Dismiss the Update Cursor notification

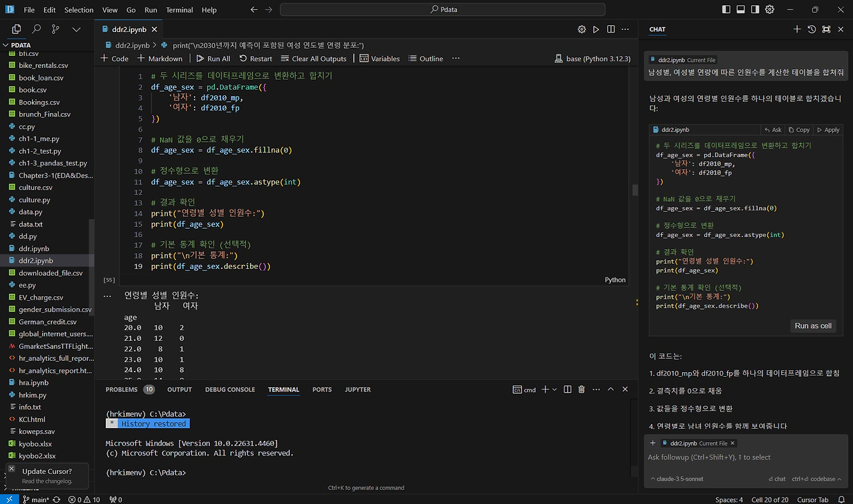coord(11,469)
